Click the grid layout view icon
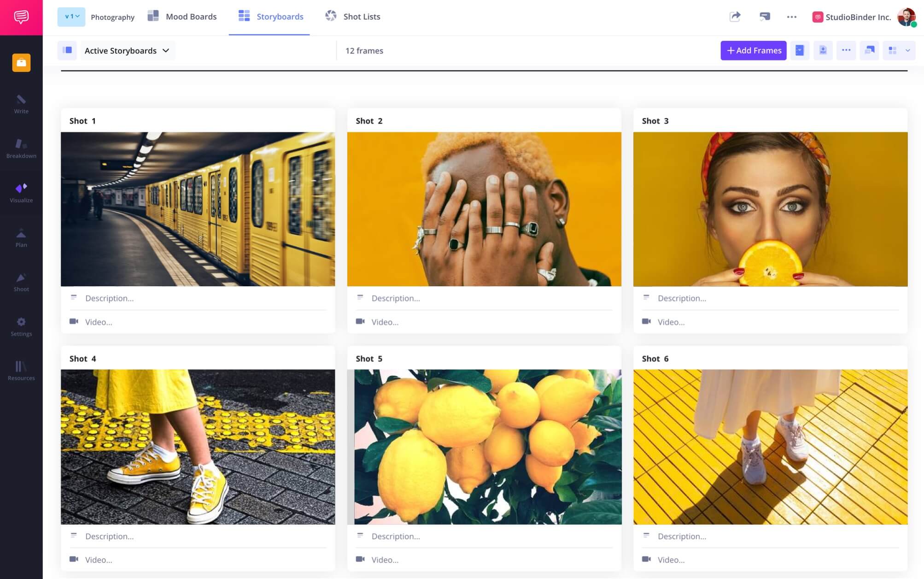Viewport: 924px width, 579px height. [x=892, y=50]
